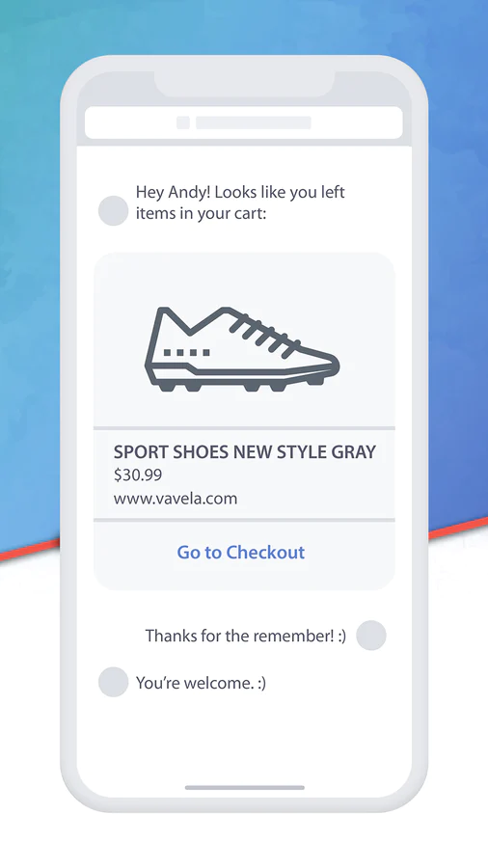Open the www.vavela.com link

[176, 499]
